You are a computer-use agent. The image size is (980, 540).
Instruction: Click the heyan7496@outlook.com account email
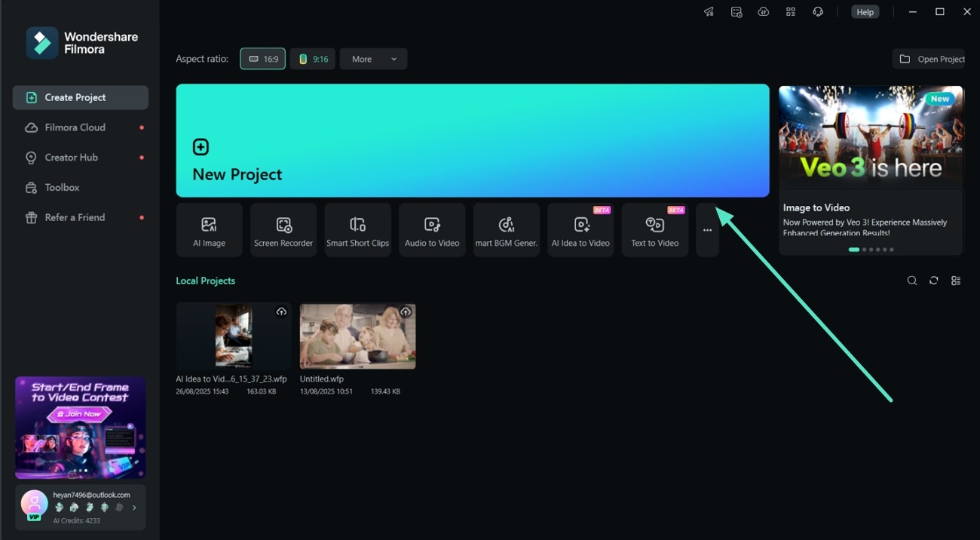click(x=91, y=495)
